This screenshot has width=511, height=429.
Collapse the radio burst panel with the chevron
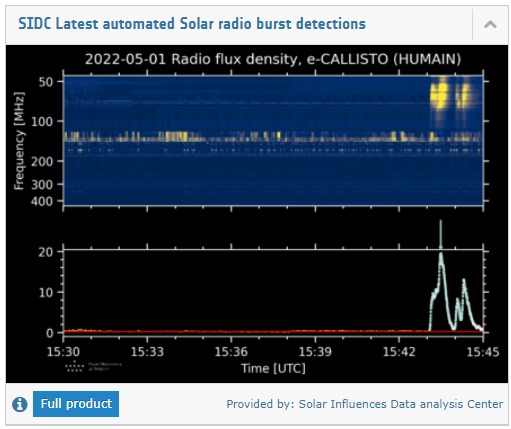click(x=490, y=25)
